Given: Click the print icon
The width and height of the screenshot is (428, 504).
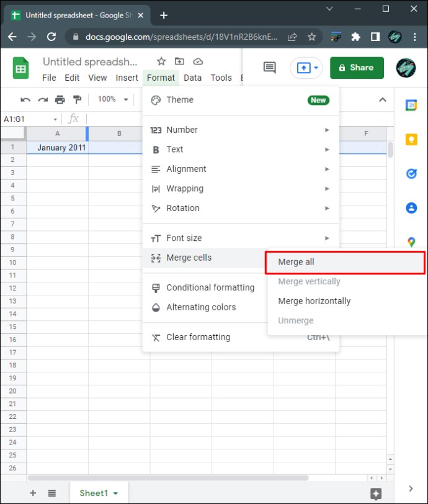Looking at the screenshot, I should pyautogui.click(x=60, y=99).
